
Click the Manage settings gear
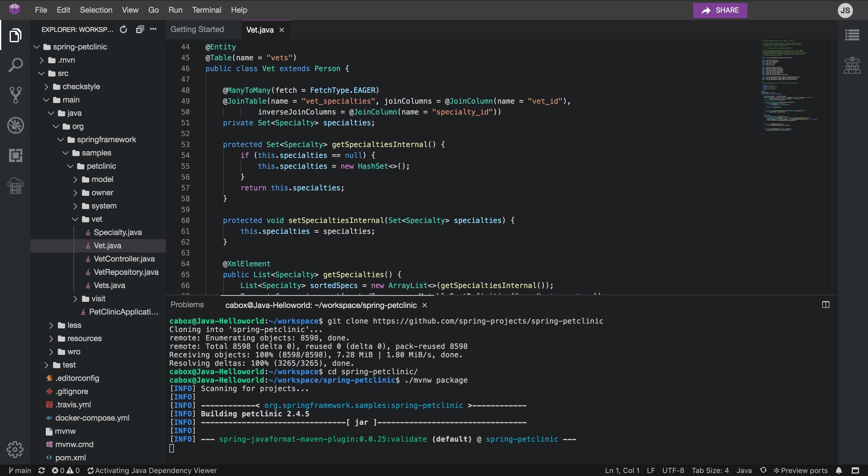click(15, 449)
